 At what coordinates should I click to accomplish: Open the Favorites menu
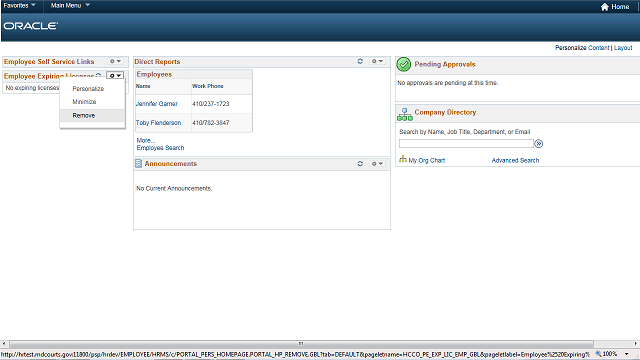tap(19, 6)
